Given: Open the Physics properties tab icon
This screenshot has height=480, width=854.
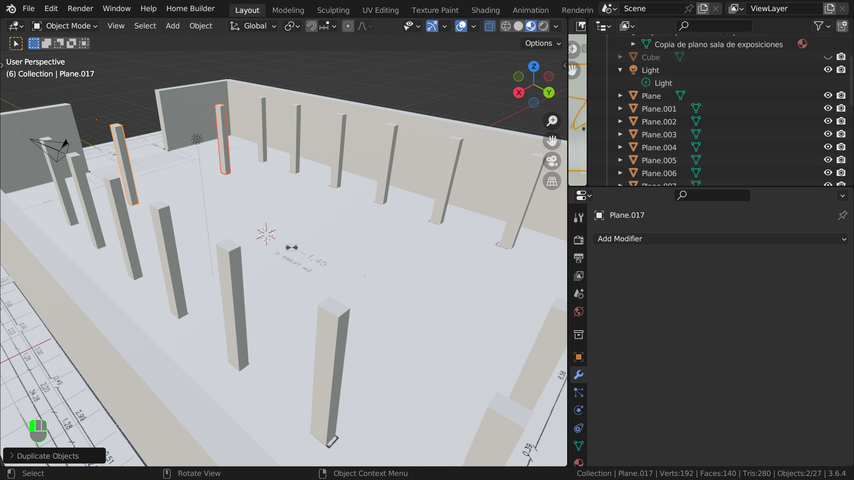Looking at the screenshot, I should [x=579, y=410].
